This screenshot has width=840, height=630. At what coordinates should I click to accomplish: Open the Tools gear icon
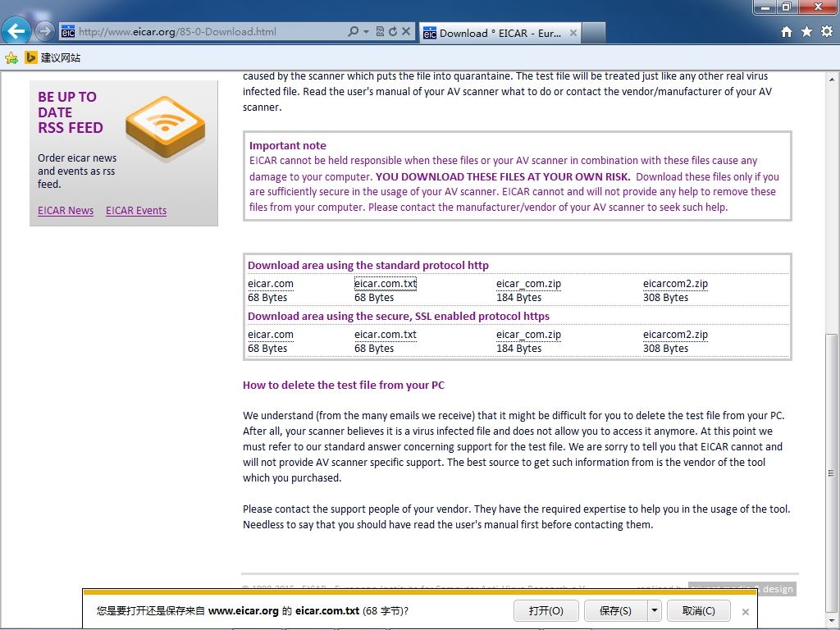pyautogui.click(x=827, y=32)
